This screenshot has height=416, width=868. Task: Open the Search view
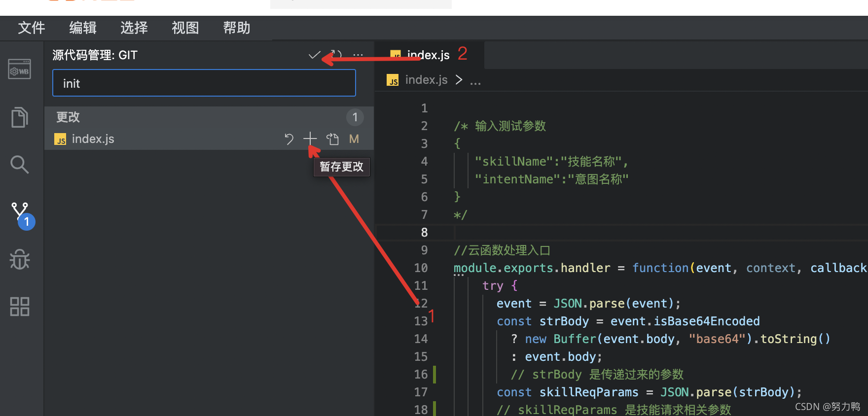click(x=20, y=165)
